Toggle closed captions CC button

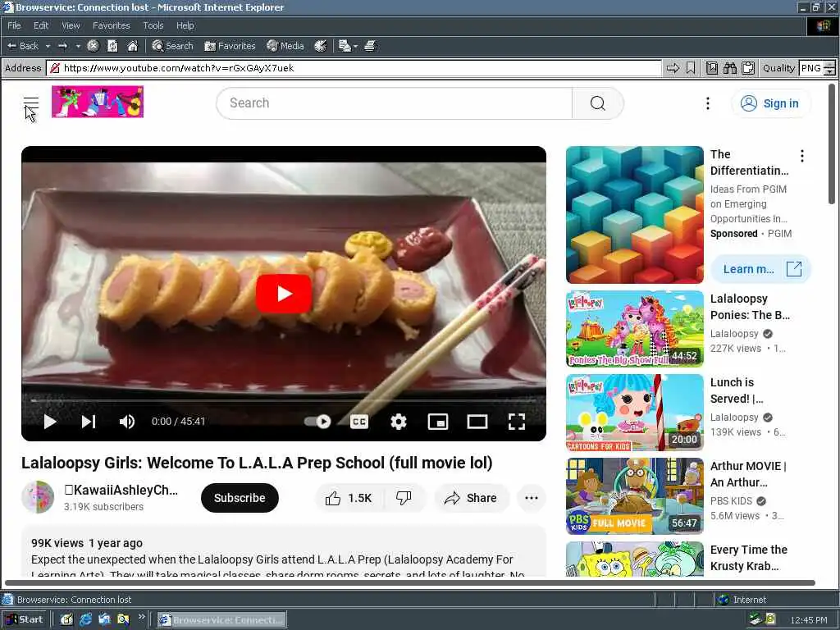(x=359, y=422)
